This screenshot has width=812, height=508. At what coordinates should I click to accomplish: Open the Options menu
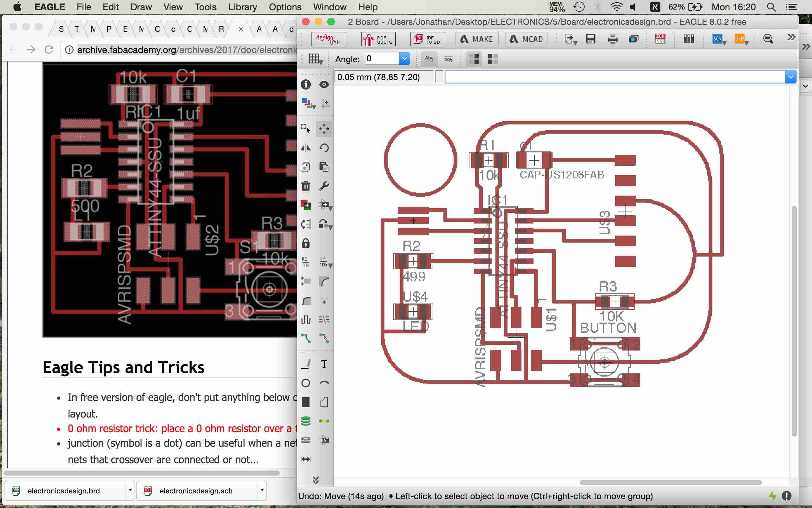tap(285, 7)
